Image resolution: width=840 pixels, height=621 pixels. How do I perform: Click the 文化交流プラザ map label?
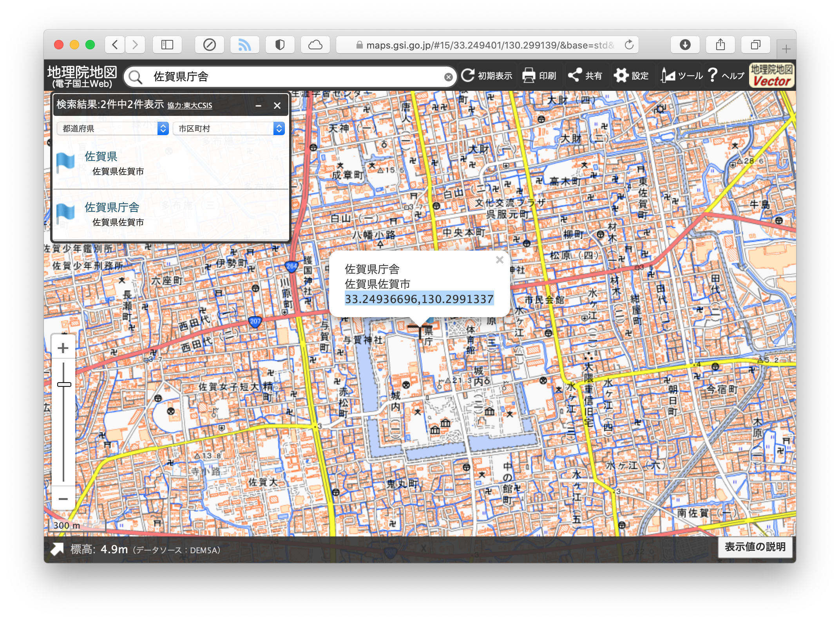coord(510,202)
